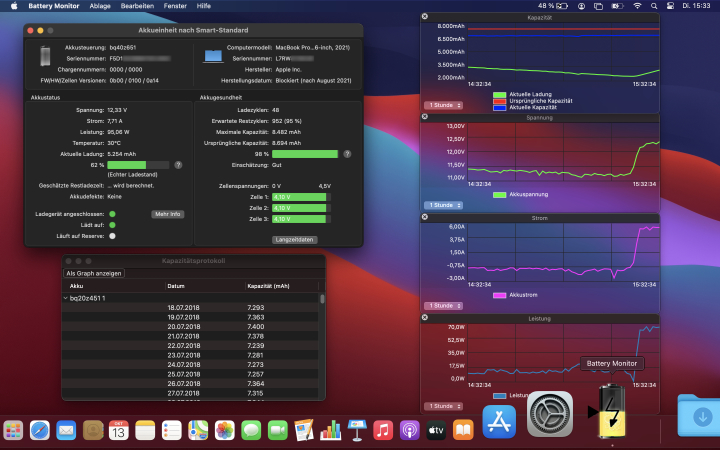Click the Mehr Info button
720x450 pixels.
(168, 214)
